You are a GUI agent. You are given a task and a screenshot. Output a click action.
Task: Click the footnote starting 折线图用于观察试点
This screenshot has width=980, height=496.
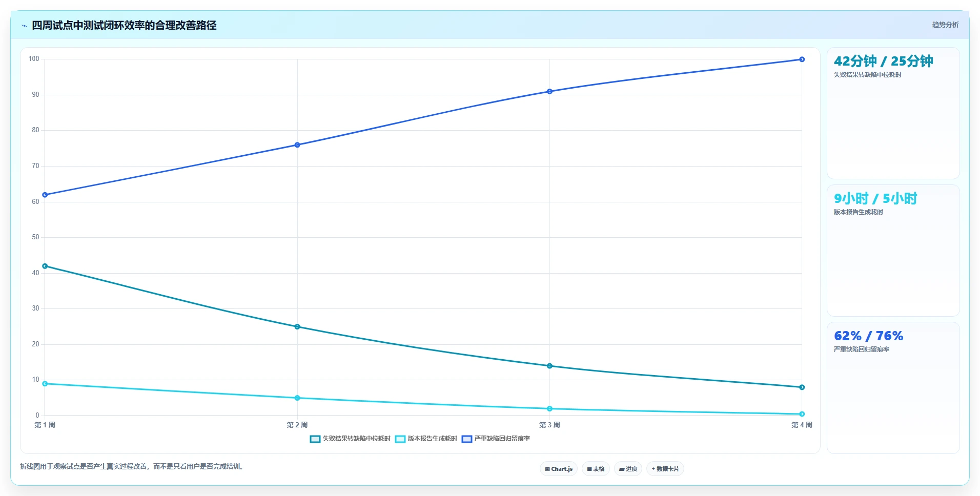click(x=132, y=467)
